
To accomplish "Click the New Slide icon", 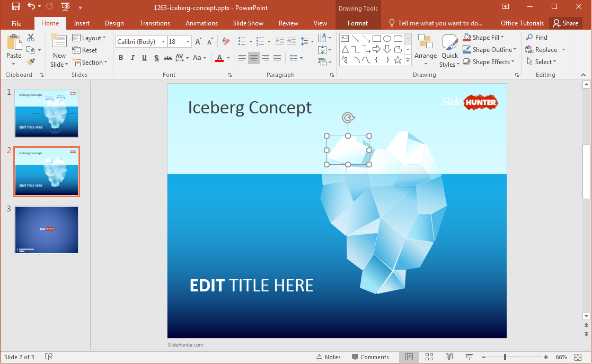I will 59,45.
